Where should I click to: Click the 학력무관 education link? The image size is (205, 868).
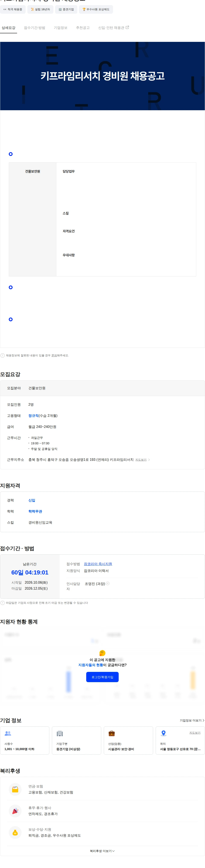coord(35,511)
